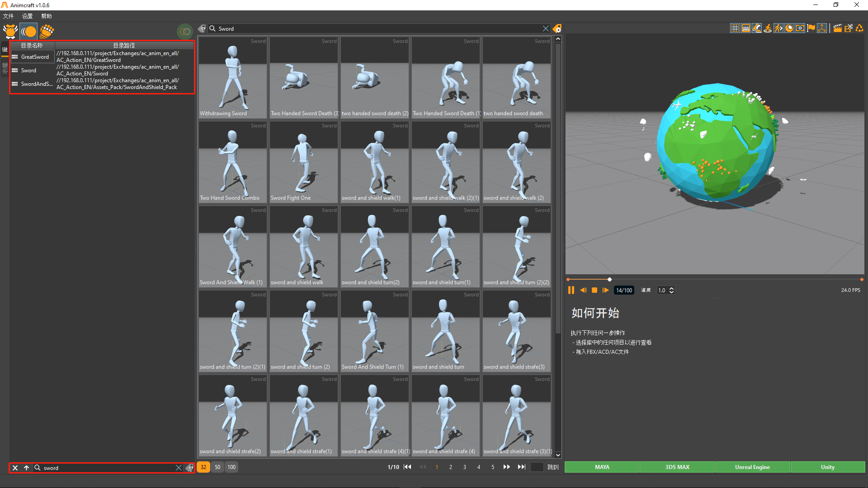
Task: Select Two Hand Sword Combo thumbnail
Action: [233, 162]
